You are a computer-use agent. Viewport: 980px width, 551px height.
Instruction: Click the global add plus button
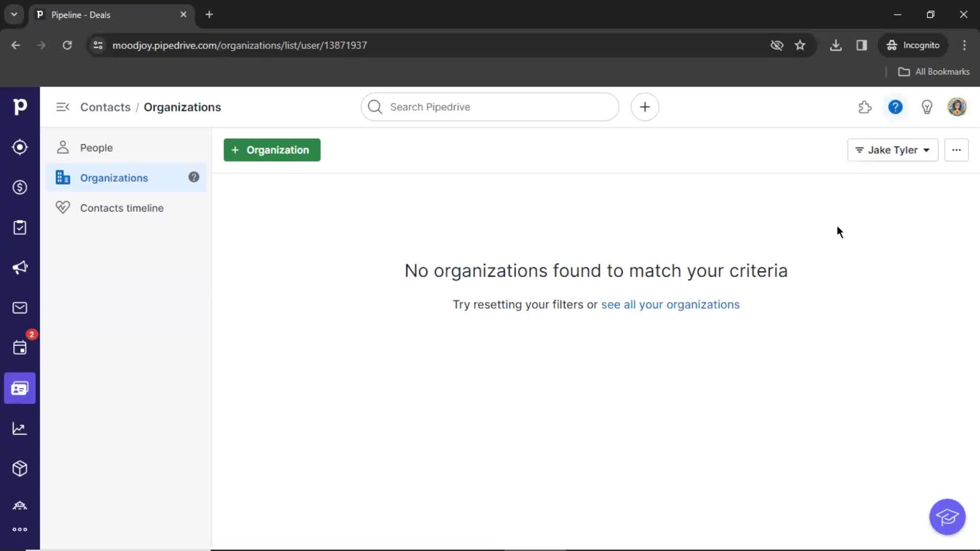click(645, 107)
